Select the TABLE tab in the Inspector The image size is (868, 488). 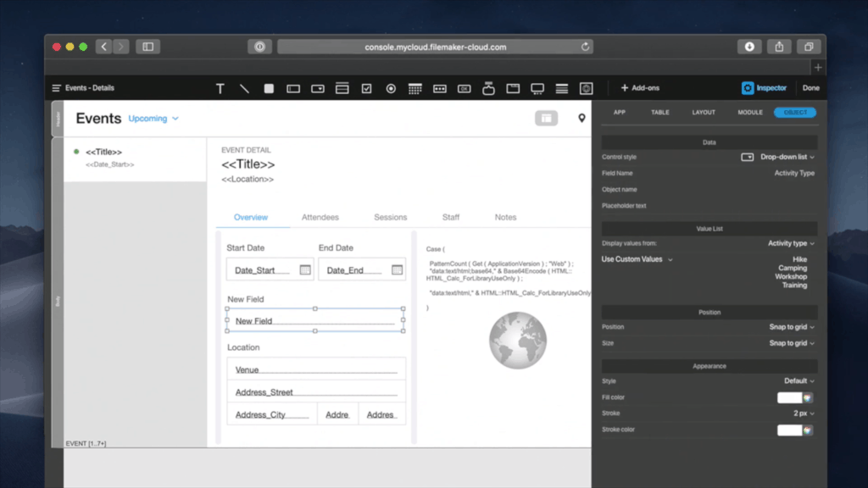pyautogui.click(x=660, y=112)
